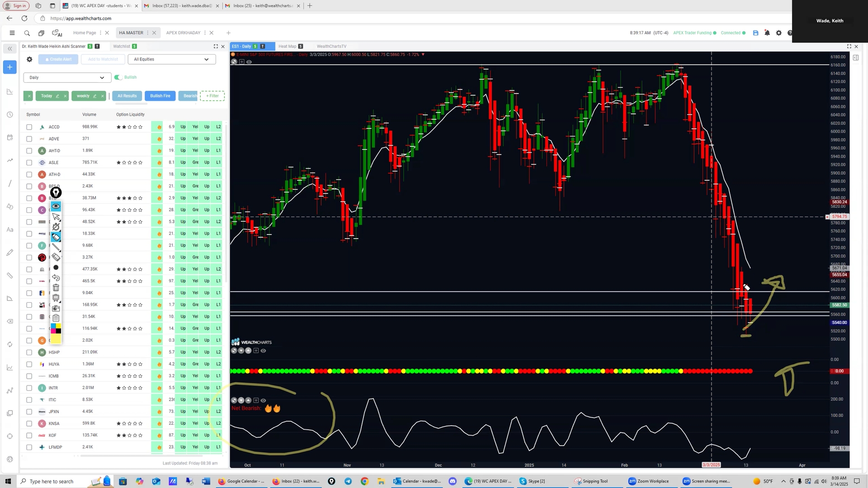This screenshot has height=488, width=868.
Task: Open the clipboard annotation tool
Action: (56, 318)
